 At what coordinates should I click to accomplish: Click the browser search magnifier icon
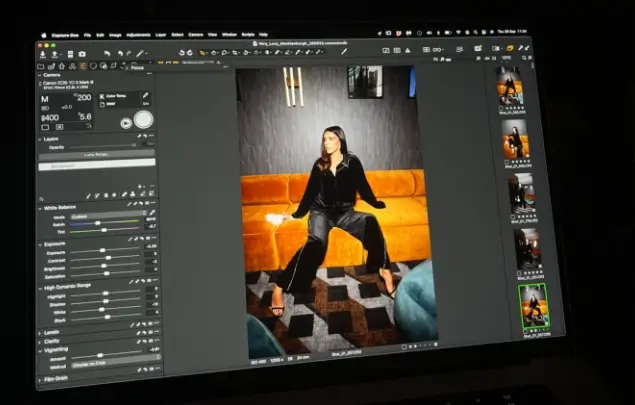(524, 58)
